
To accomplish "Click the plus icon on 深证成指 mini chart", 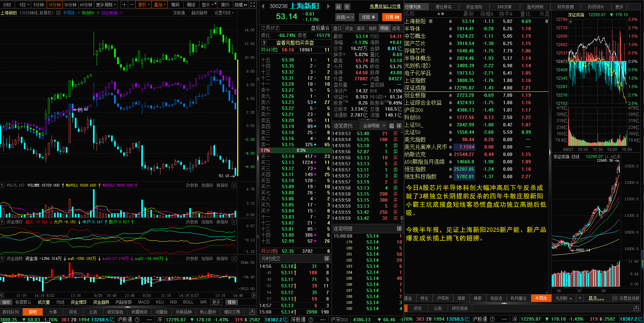I will tap(571, 22).
